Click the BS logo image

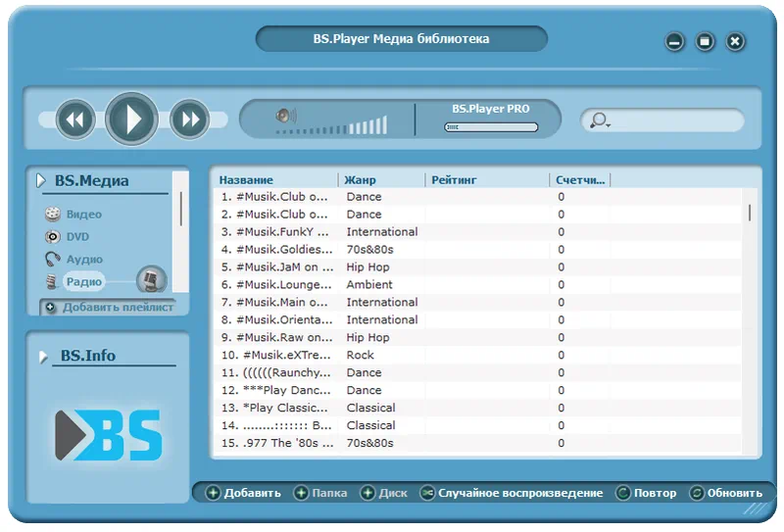[x=109, y=435]
